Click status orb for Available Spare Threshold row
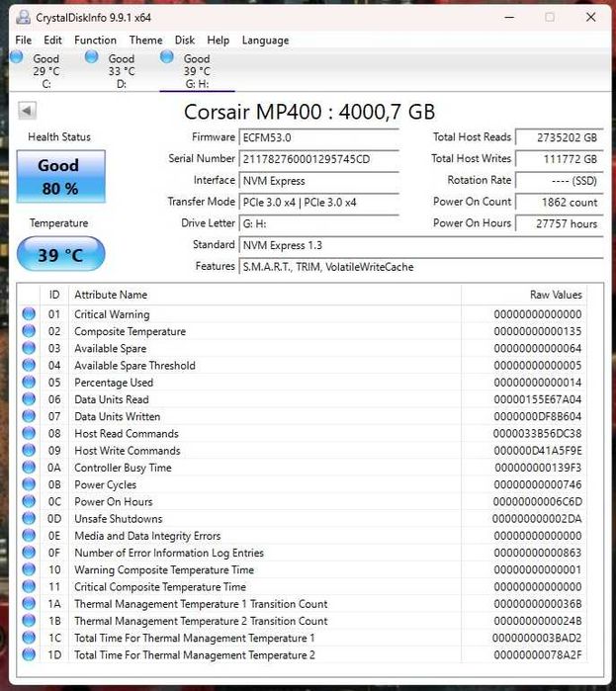This screenshot has width=616, height=691. tap(29, 365)
